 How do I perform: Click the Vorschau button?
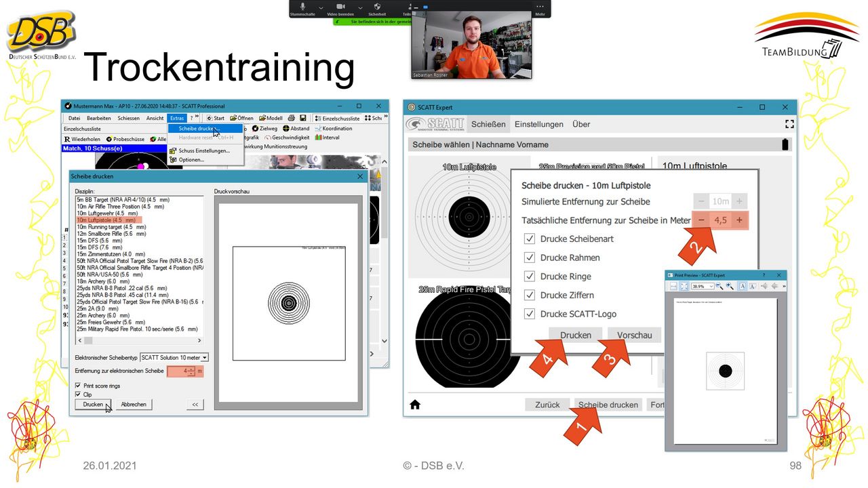click(635, 335)
